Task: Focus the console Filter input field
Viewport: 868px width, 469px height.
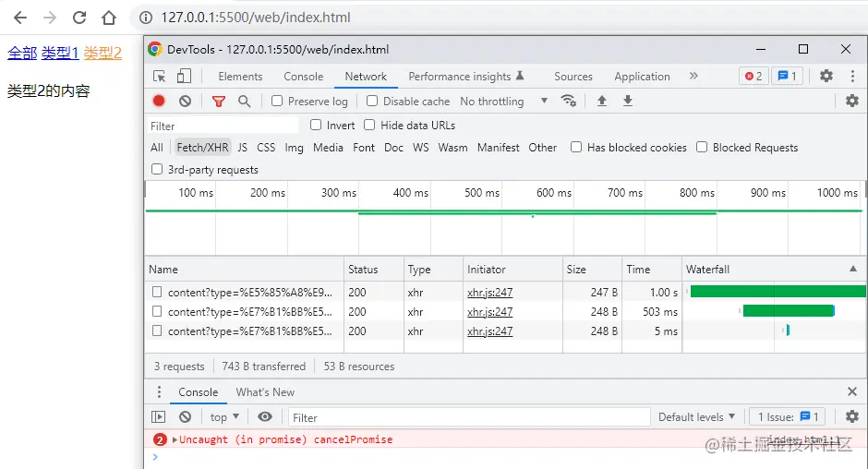Action: 469,417
